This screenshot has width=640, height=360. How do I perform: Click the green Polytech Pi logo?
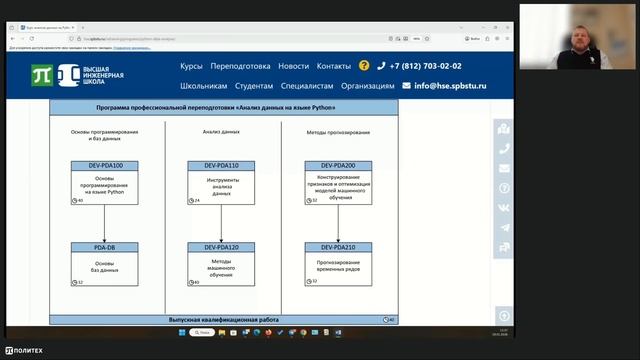(42, 76)
